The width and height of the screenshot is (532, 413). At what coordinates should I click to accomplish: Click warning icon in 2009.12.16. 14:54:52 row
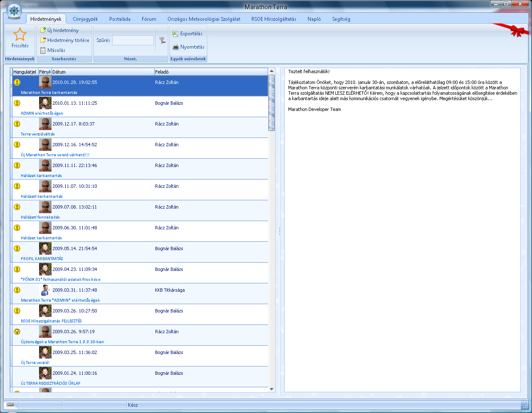click(x=17, y=145)
